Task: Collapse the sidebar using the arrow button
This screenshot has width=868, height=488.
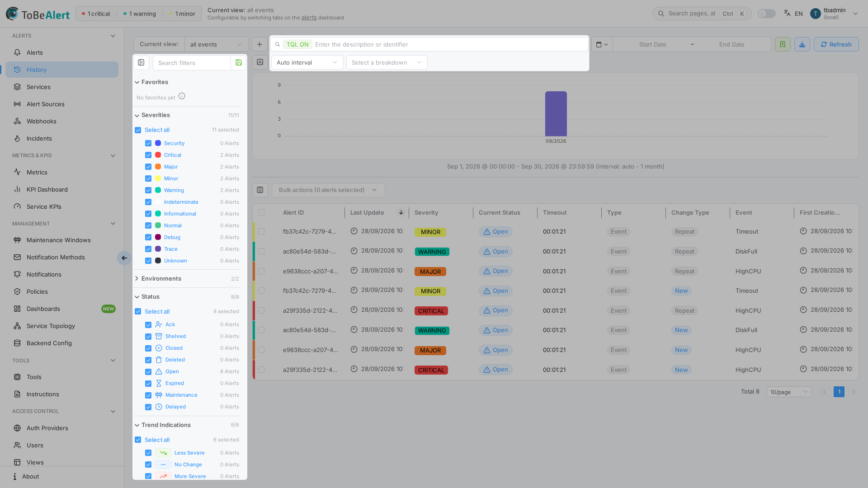Action: point(124,258)
